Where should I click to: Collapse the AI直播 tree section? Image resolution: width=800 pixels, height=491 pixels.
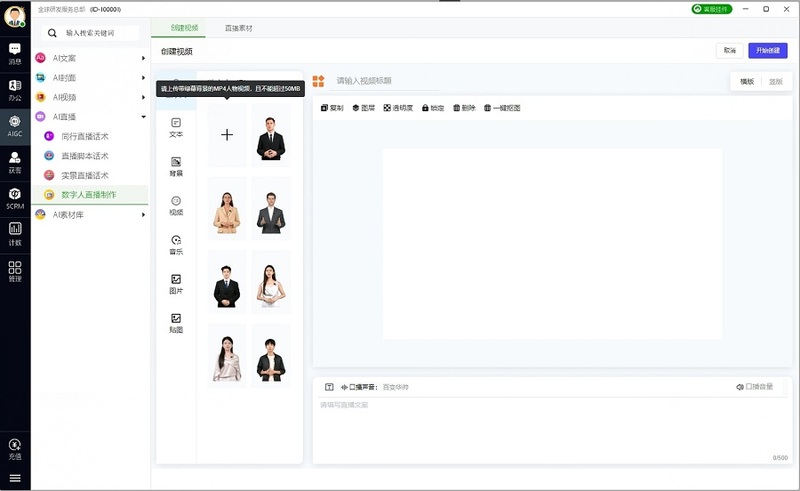(143, 117)
